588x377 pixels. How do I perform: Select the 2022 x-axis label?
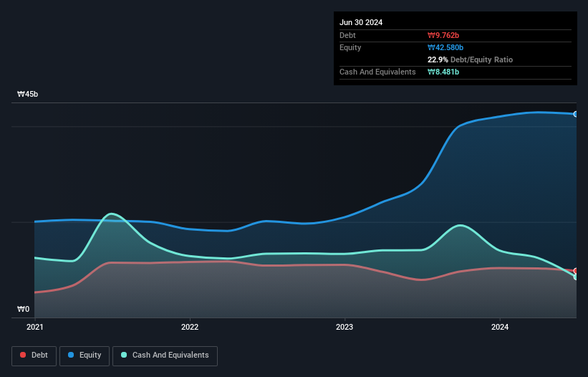click(x=190, y=327)
